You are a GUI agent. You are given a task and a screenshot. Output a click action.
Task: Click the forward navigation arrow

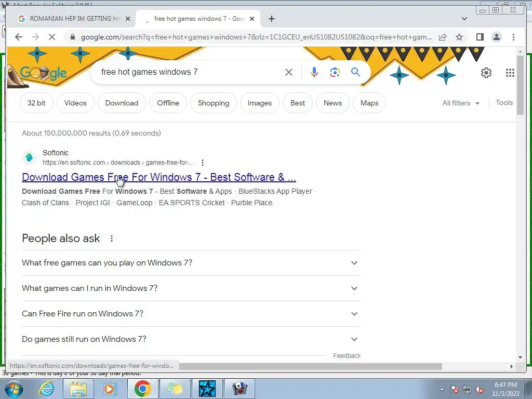(35, 37)
